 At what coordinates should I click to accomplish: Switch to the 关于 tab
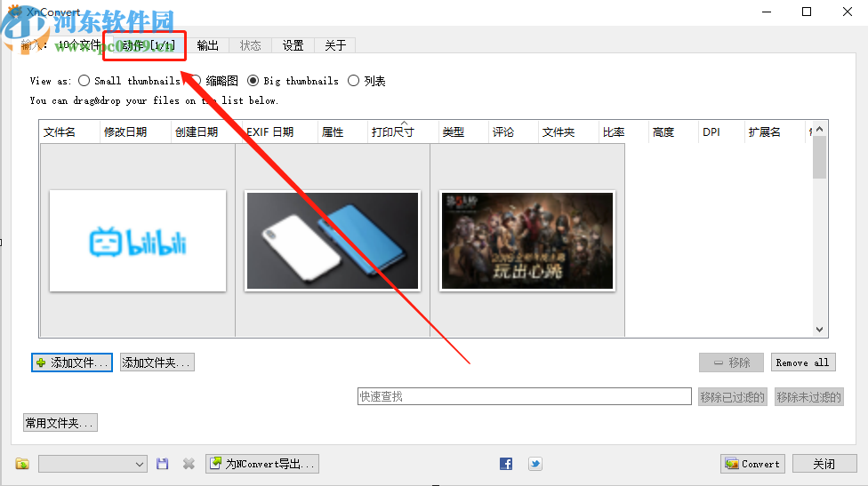click(335, 45)
